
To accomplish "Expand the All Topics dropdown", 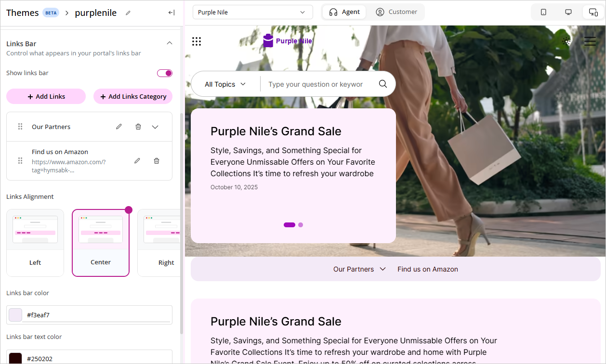I will [x=225, y=84].
